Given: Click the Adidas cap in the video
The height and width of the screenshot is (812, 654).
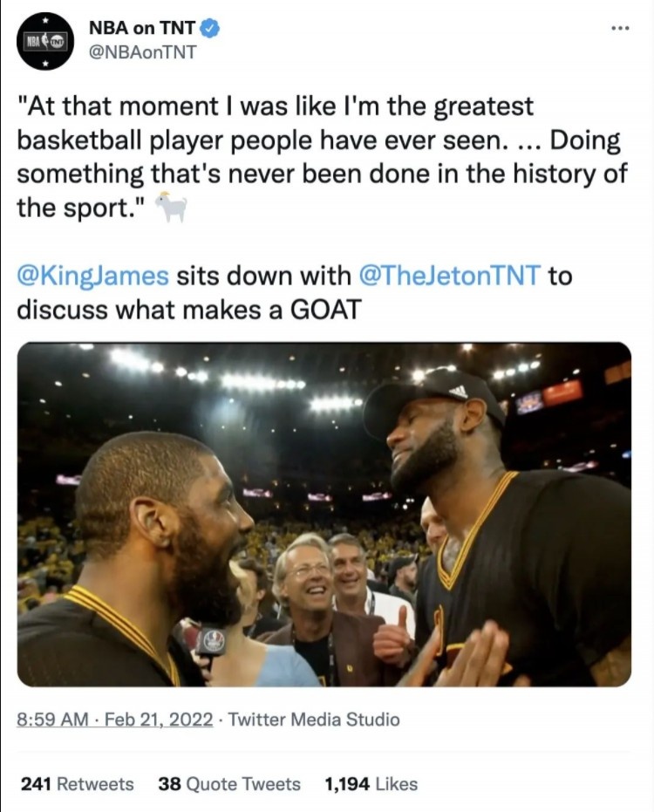Looking at the screenshot, I should (434, 397).
